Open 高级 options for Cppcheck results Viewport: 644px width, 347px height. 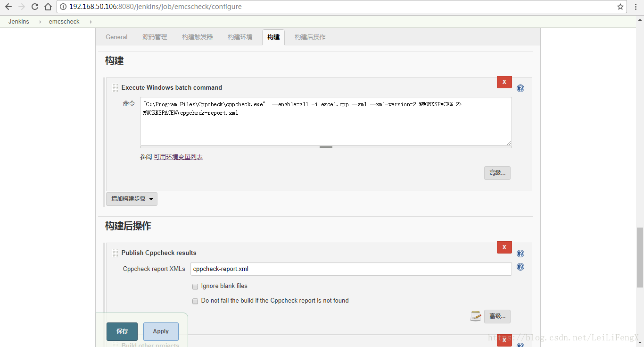click(x=497, y=316)
